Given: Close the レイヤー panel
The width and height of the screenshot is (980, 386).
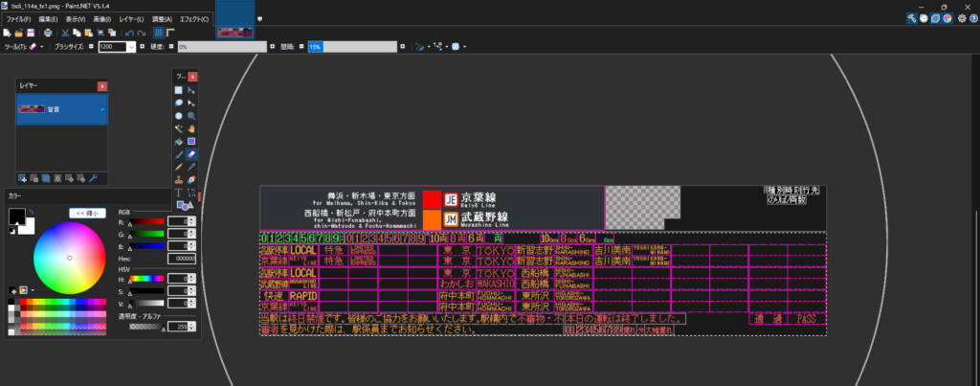Looking at the screenshot, I should tap(102, 86).
